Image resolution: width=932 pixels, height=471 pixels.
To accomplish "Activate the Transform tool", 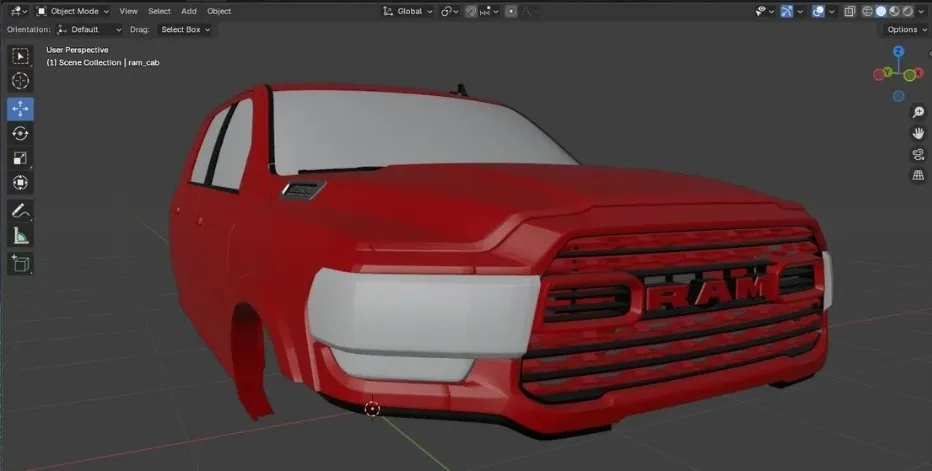I will pyautogui.click(x=20, y=183).
